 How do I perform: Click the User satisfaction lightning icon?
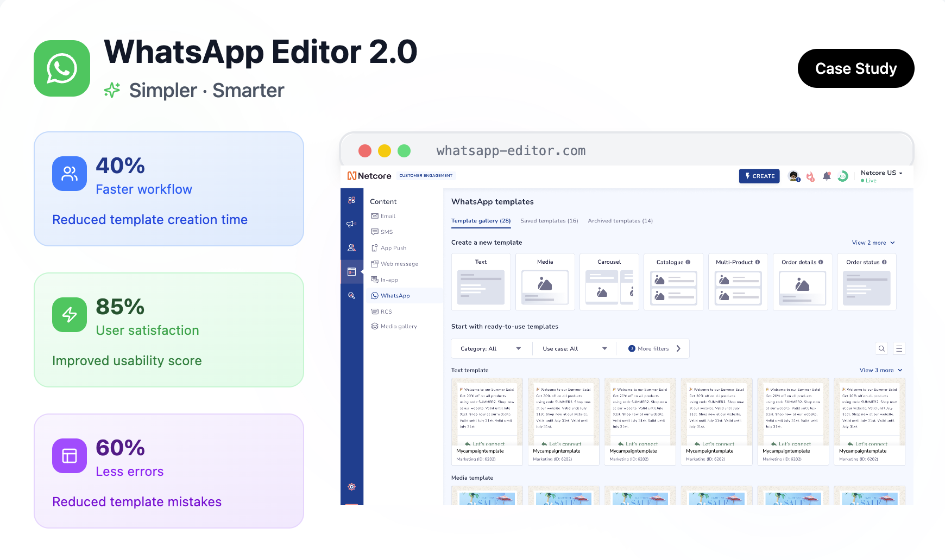70,315
